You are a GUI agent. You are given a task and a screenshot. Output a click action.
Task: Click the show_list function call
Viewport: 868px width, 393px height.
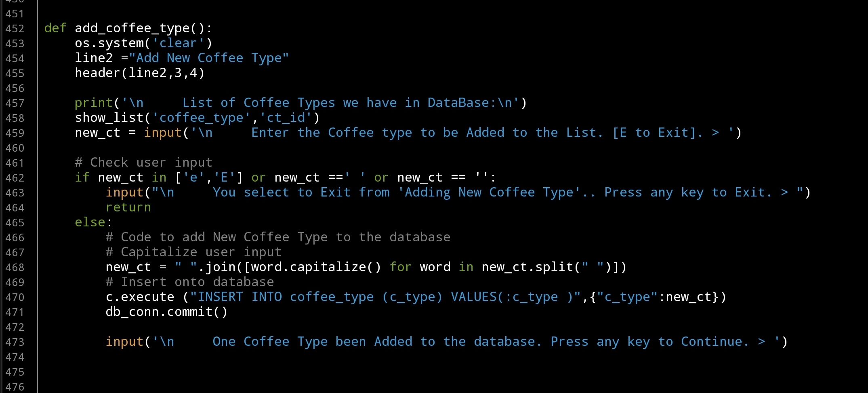109,118
